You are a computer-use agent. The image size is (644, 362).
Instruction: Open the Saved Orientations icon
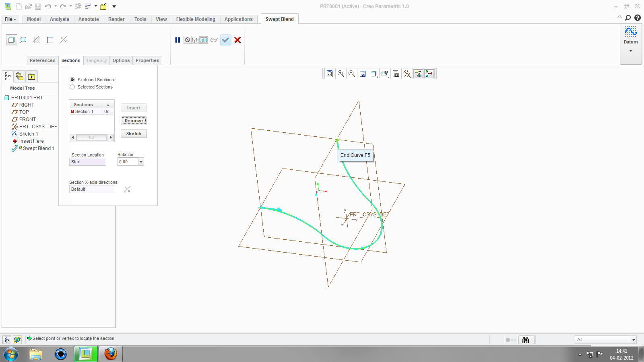(x=385, y=74)
